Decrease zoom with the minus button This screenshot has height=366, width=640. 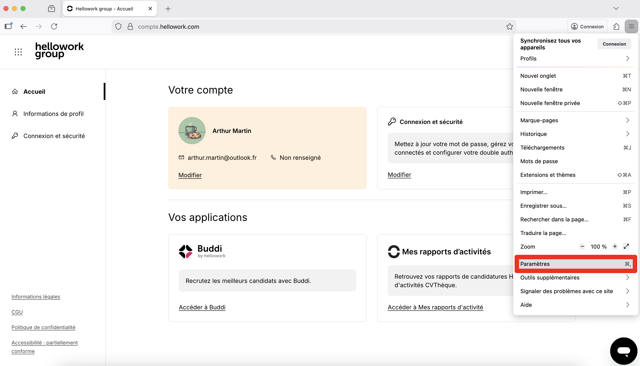pyautogui.click(x=582, y=246)
